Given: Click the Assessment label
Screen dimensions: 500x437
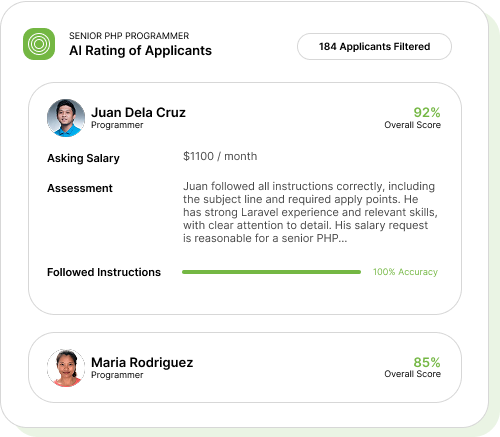Looking at the screenshot, I should click(80, 188).
